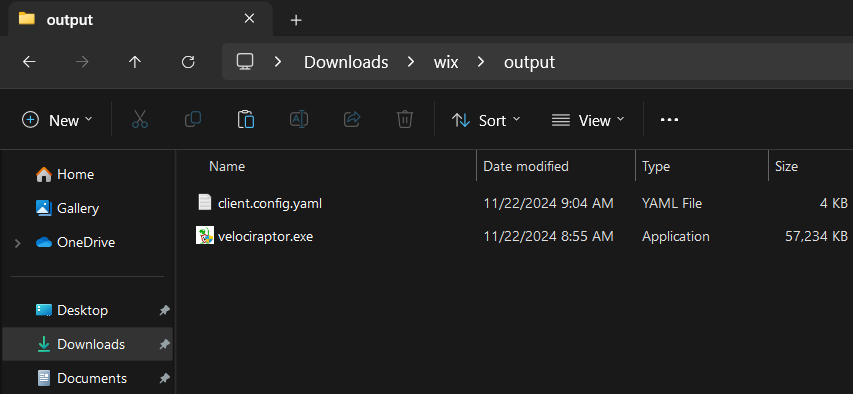Click the This PC monitor icon in address bar
853x394 pixels.
pyautogui.click(x=245, y=61)
